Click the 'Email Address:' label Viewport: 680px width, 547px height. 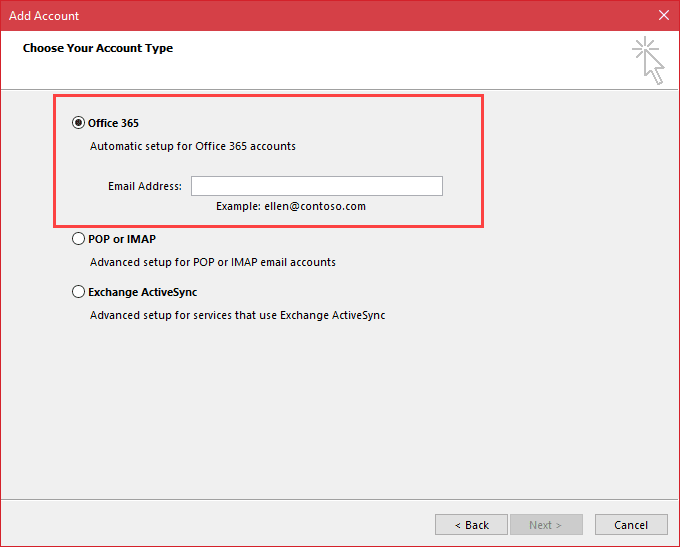pos(145,186)
